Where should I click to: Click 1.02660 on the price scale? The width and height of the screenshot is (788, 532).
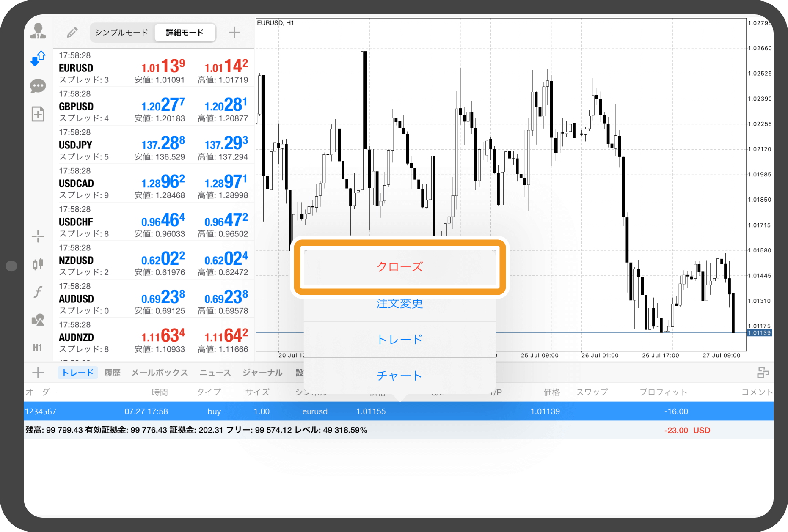coord(760,48)
